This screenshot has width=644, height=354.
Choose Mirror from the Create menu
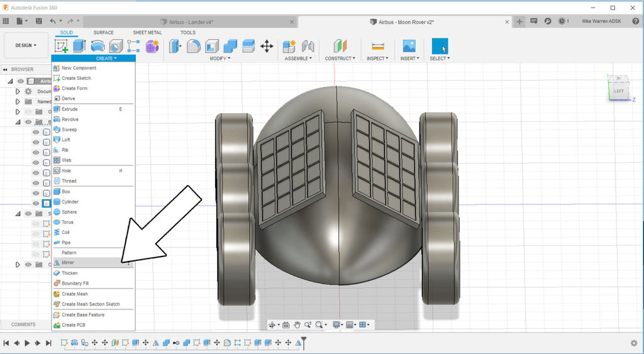(x=68, y=263)
